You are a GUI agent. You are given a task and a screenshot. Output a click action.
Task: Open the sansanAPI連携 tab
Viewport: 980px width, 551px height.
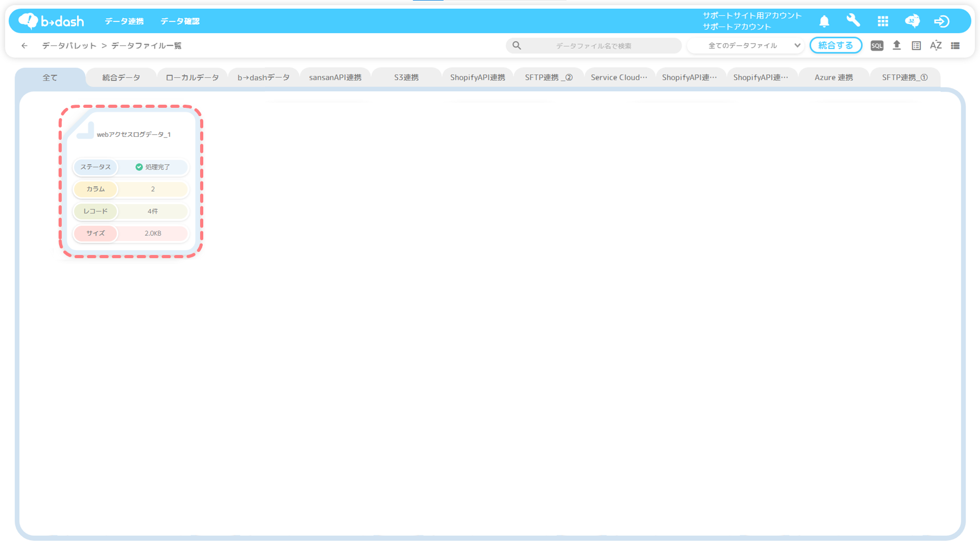(x=335, y=77)
